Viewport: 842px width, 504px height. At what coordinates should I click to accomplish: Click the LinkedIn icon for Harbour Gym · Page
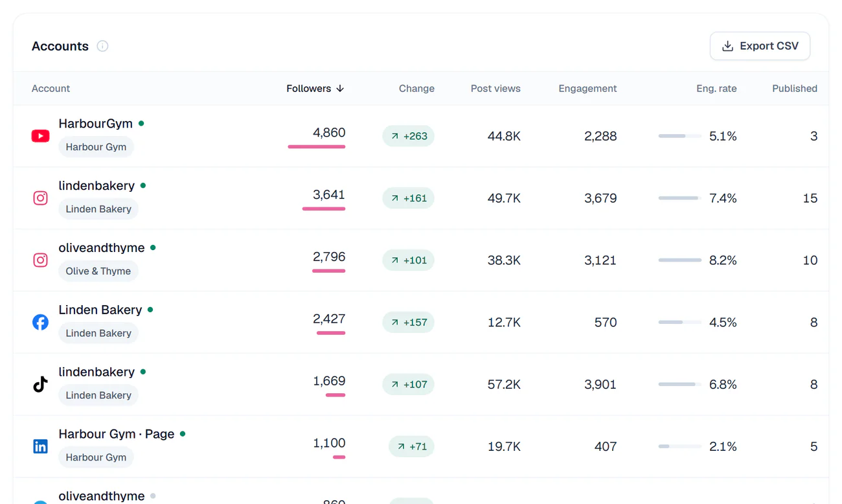pyautogui.click(x=40, y=447)
